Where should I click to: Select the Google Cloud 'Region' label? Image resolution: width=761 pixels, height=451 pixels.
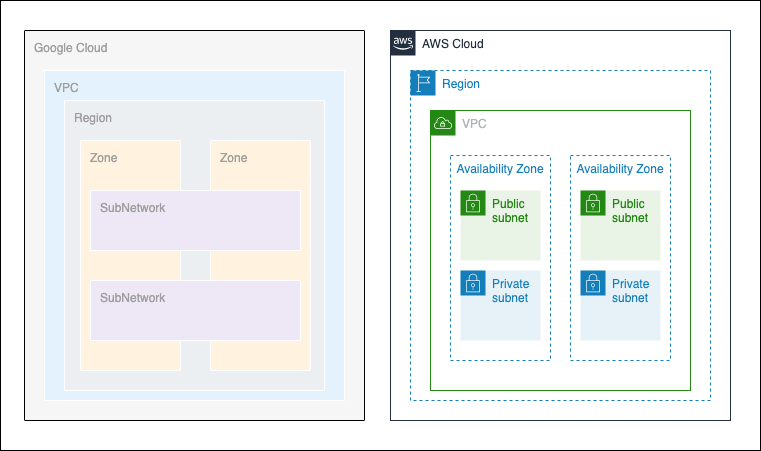(x=93, y=118)
